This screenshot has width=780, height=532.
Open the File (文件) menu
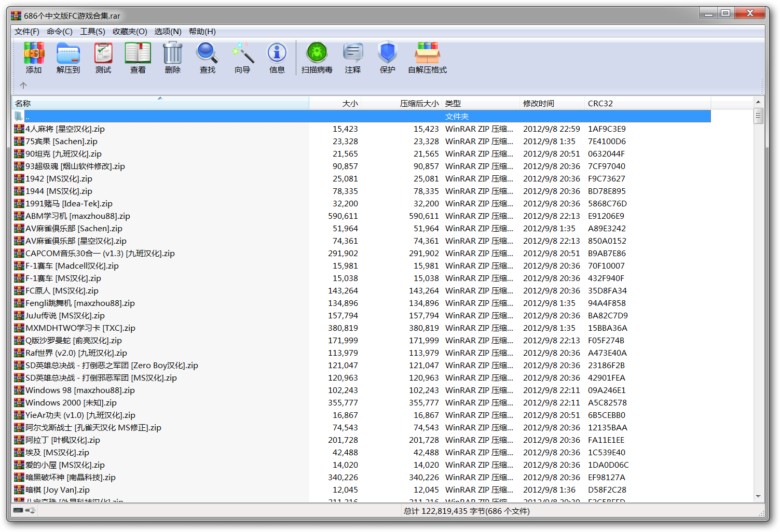(x=27, y=32)
